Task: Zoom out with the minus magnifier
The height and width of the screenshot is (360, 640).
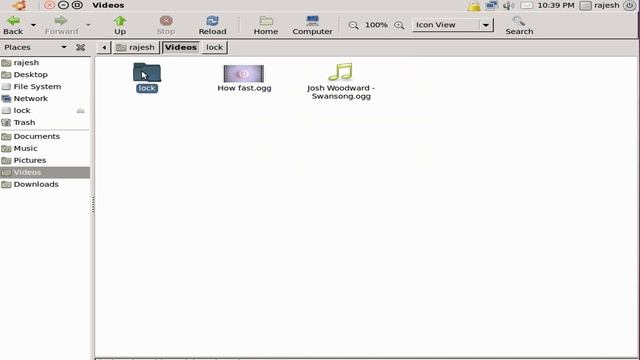Action: coord(353,25)
